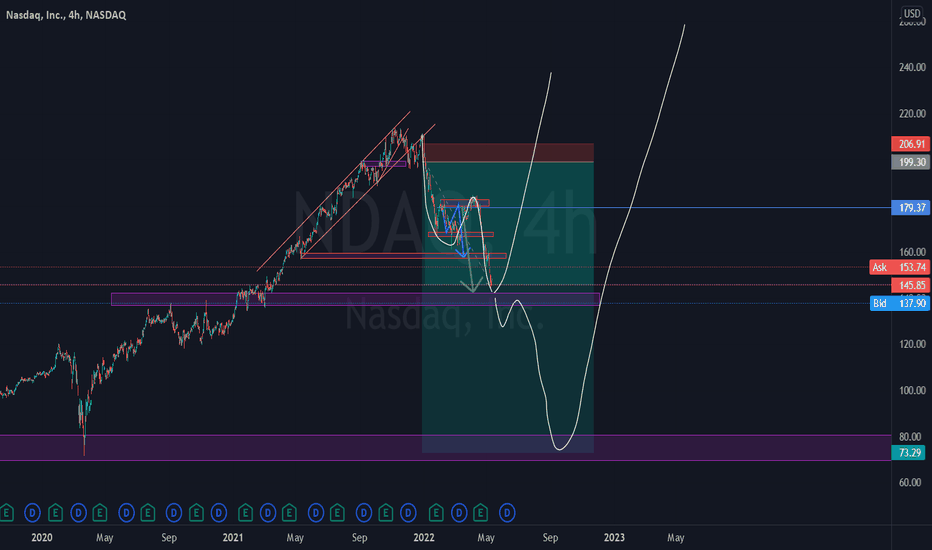This screenshot has height=550, width=932.
Task: Click the leftmost dividend D marker
Action: 32,513
